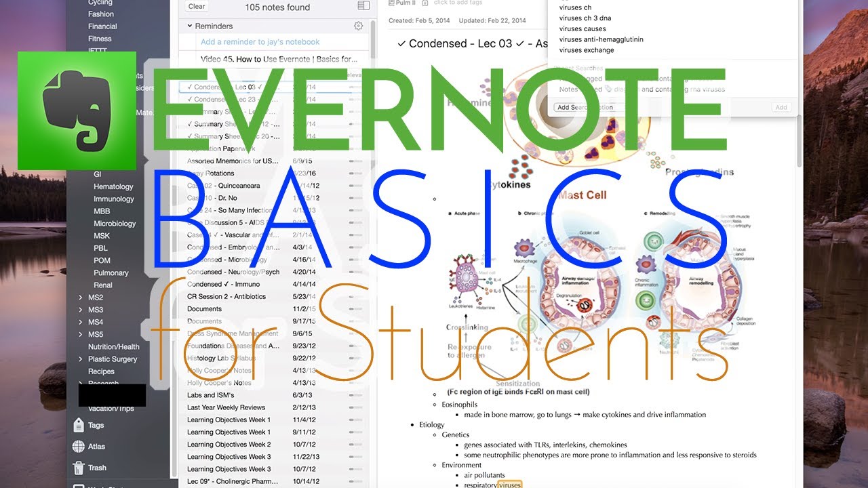
Task: Open the Fitness notebook
Action: [100, 39]
